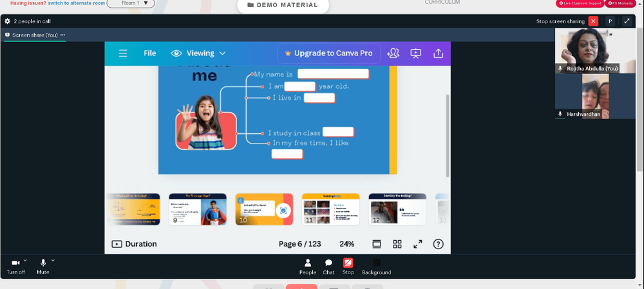Click the Canva slide vertical scrollbar
The height and width of the screenshot is (289, 644).
point(448,135)
